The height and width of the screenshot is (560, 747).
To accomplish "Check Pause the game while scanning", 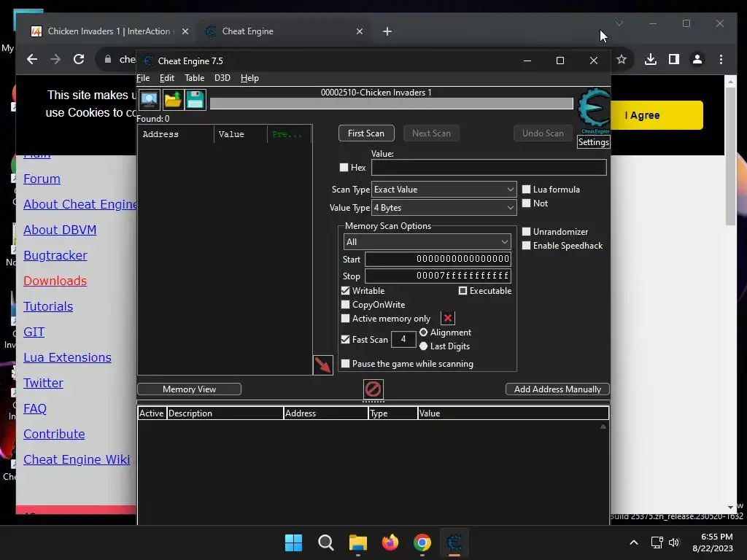I will pyautogui.click(x=345, y=363).
